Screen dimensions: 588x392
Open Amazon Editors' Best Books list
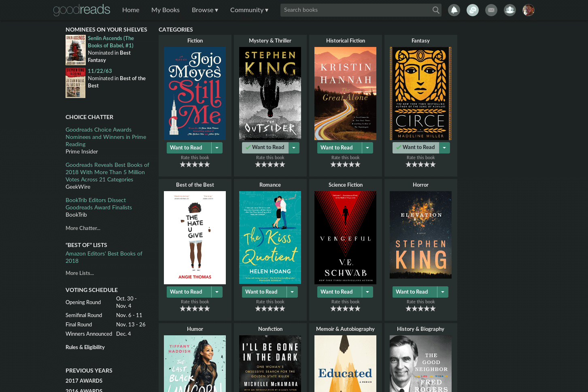click(104, 257)
